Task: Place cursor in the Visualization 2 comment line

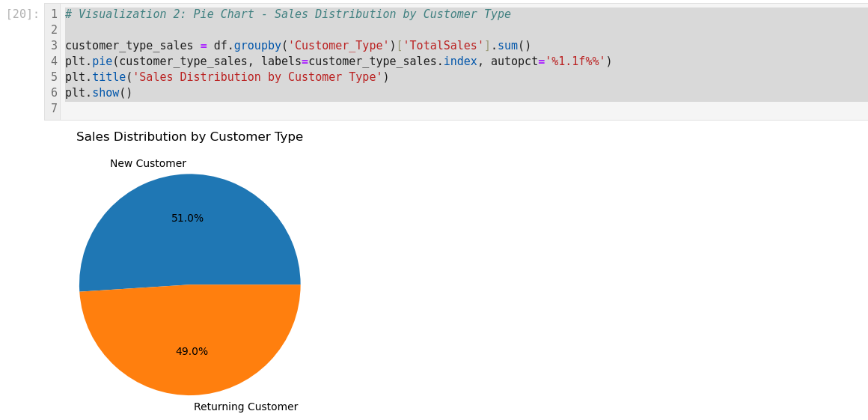Action: [x=287, y=14]
